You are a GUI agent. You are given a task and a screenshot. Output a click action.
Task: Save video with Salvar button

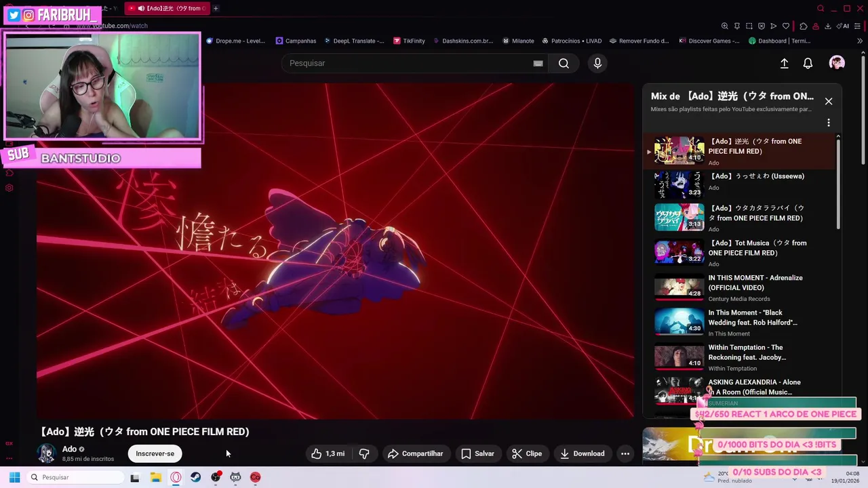[x=477, y=453]
